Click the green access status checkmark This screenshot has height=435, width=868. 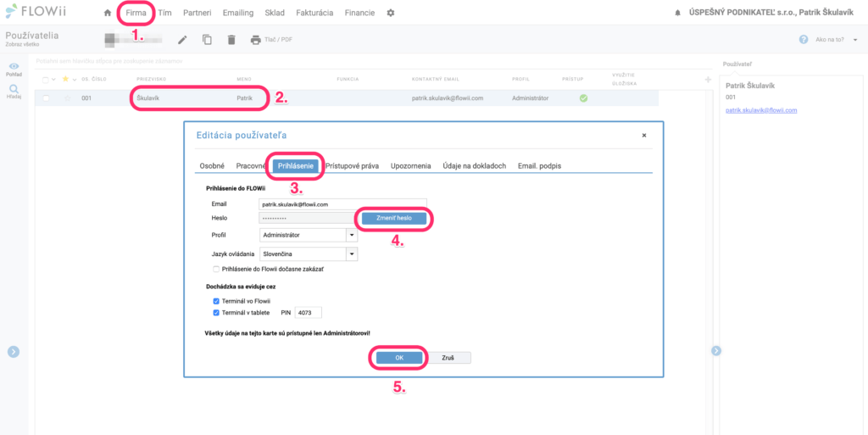tap(583, 98)
